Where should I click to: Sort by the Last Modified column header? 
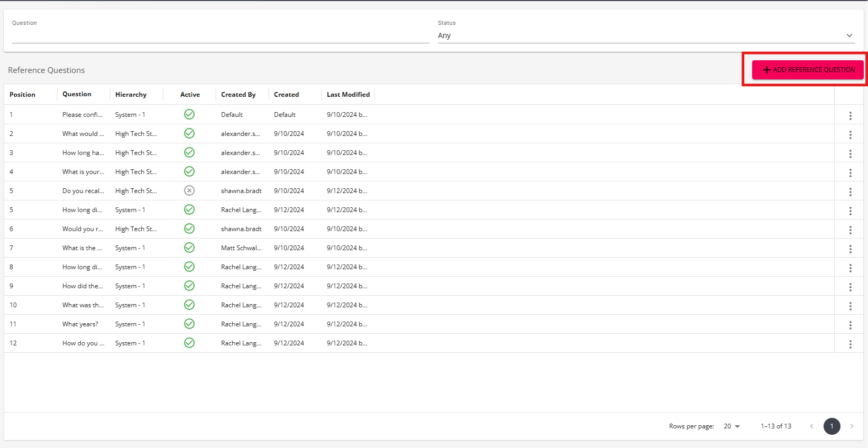tap(348, 94)
